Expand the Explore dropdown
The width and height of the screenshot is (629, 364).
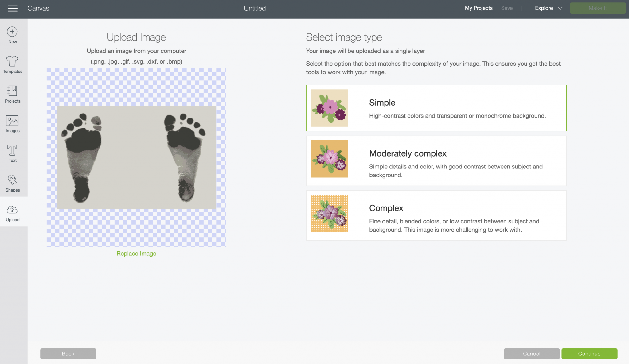pos(549,8)
